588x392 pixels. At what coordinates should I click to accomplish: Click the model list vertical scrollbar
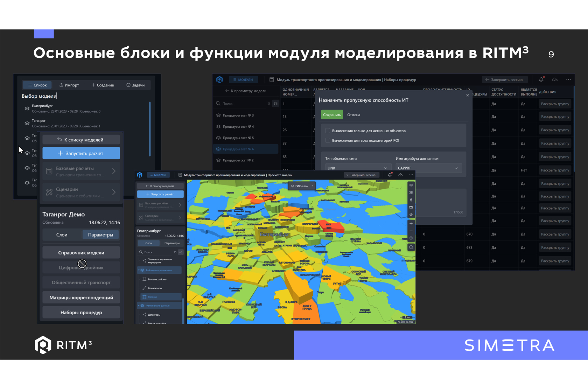150,129
